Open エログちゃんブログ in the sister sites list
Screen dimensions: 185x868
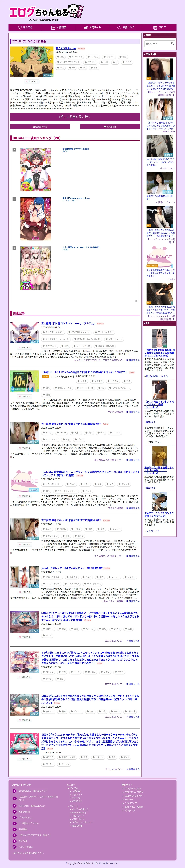[x=134, y=792]
